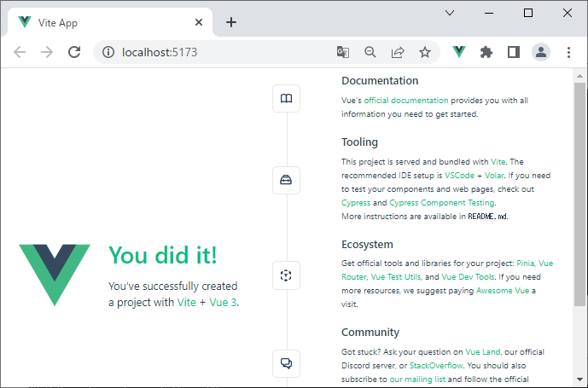The width and height of the screenshot is (588, 388).
Task: Click the Ecosystem heading
Action: click(367, 245)
